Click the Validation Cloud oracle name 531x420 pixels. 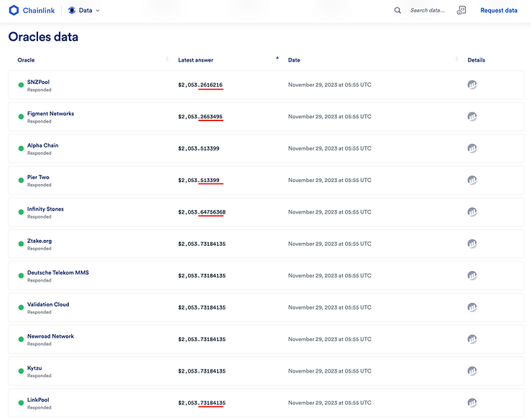click(x=48, y=305)
